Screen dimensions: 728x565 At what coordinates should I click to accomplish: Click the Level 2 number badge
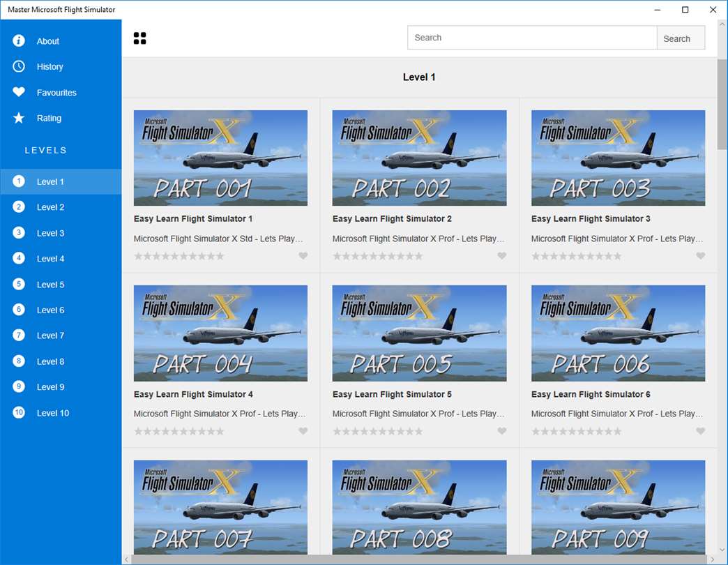(19, 207)
